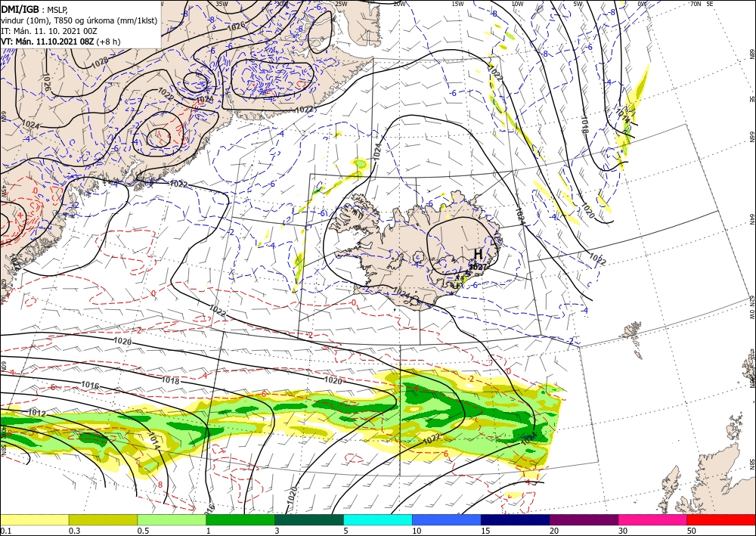This screenshot has width=756, height=536.
Task: Pick the cyan 5–10 legend swatch
Action: tap(378, 519)
